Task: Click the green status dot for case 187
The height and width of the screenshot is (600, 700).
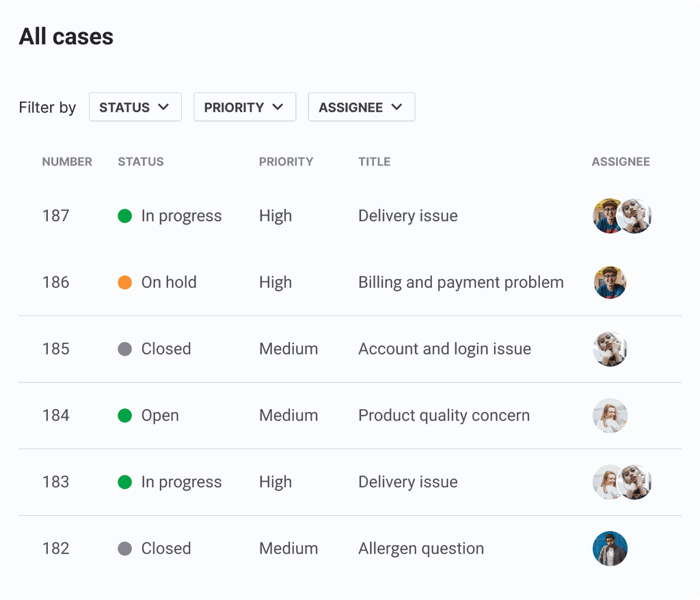Action: (124, 216)
